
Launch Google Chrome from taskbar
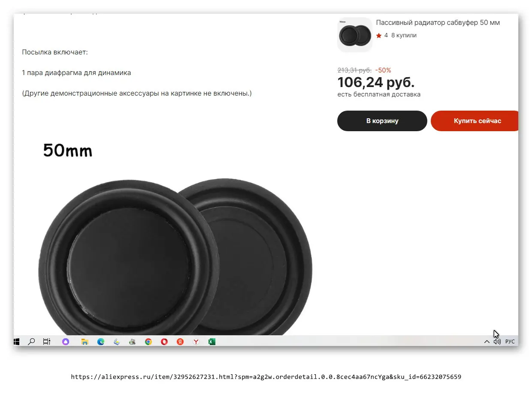(x=148, y=342)
